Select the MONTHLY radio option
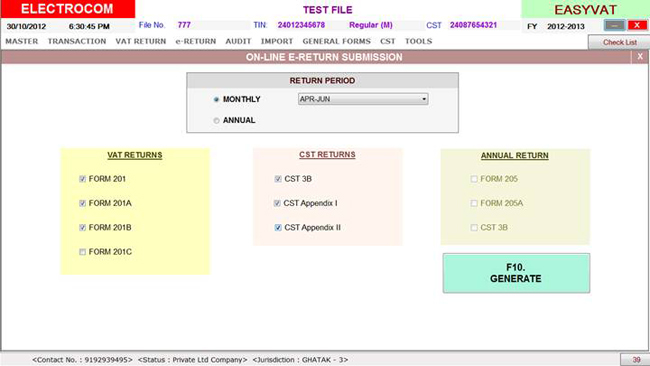 point(216,99)
